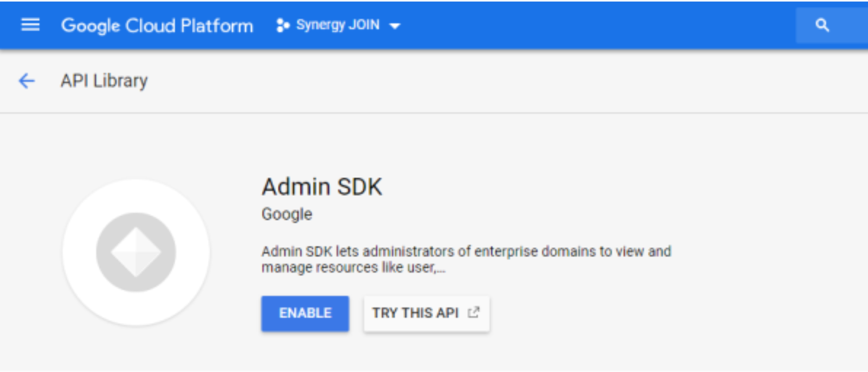Screen dimensions: 868x372
Task: Click the Admin SDK description text
Action: pos(466,259)
